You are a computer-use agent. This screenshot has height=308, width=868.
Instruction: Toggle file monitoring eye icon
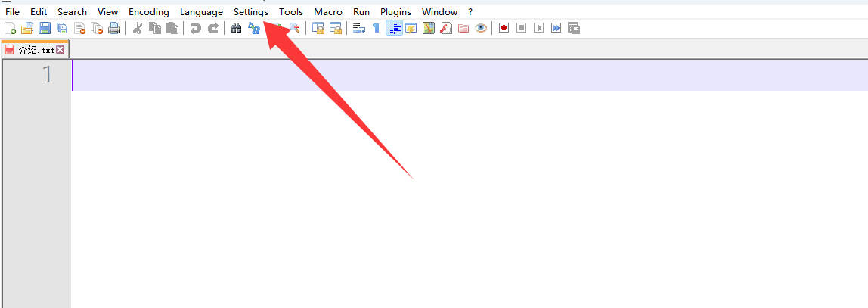click(481, 28)
